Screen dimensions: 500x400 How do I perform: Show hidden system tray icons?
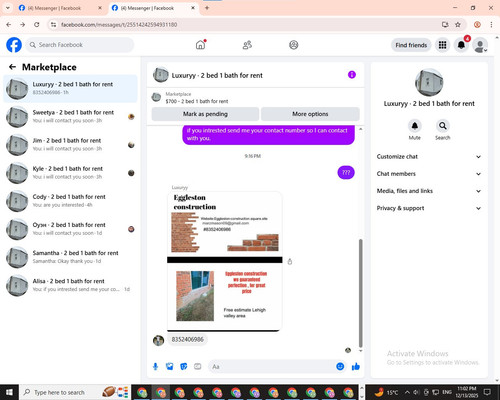click(407, 392)
